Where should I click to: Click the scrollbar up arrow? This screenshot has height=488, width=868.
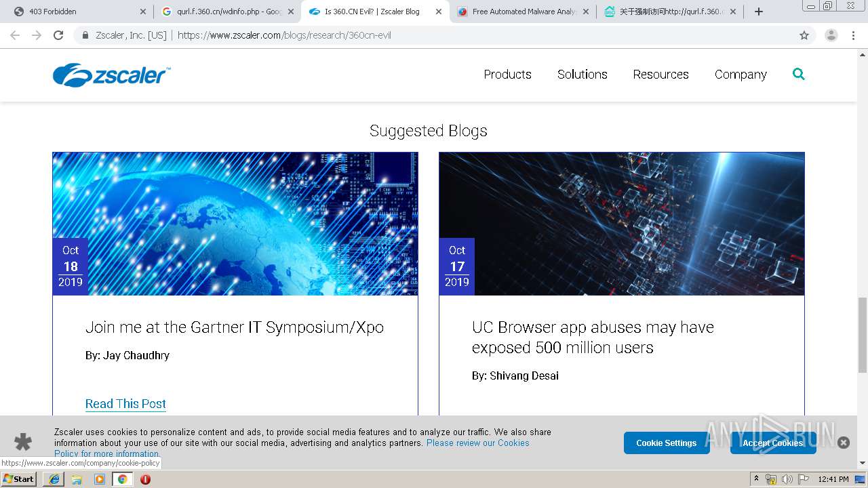coord(862,54)
